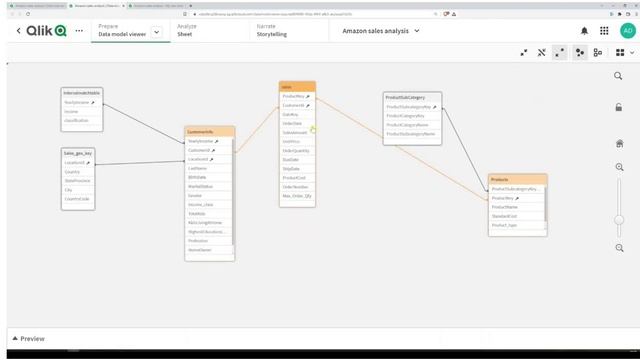The image size is (640, 360).
Task: Open the three-dot navigation menu
Action: 79,31
